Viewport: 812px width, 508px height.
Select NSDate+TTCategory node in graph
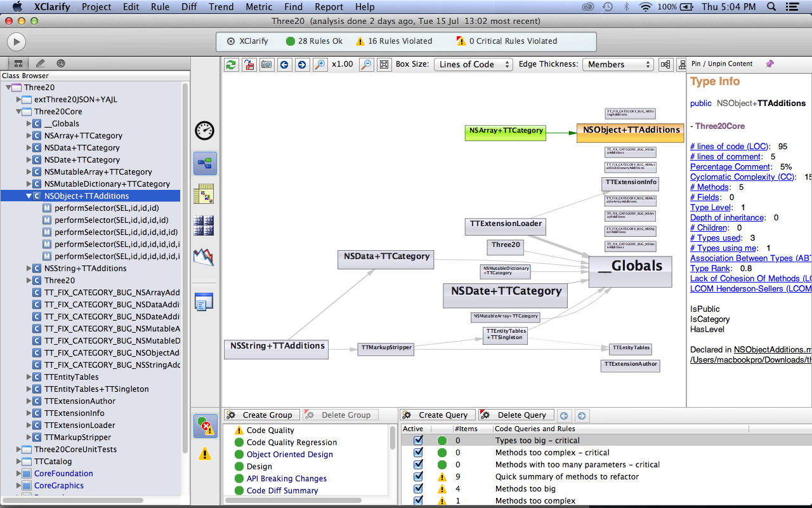506,296
